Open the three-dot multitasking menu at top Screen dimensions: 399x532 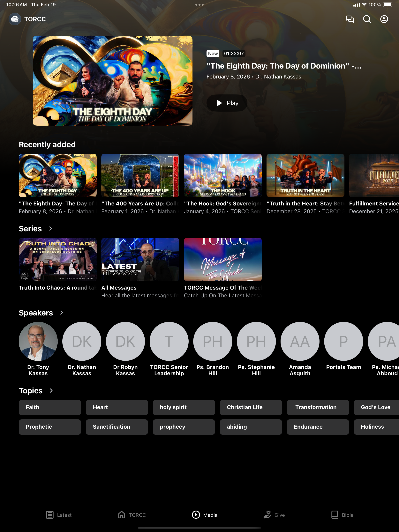pyautogui.click(x=199, y=4)
